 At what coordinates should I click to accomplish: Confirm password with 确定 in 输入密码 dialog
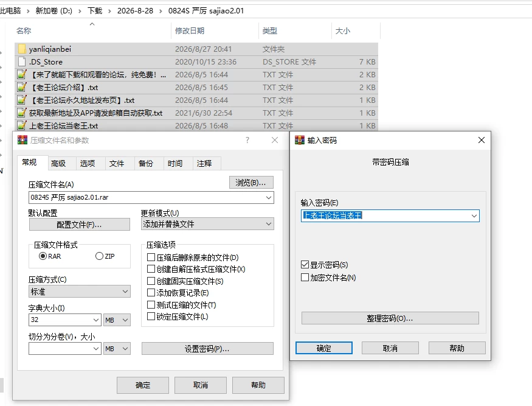coord(323,348)
